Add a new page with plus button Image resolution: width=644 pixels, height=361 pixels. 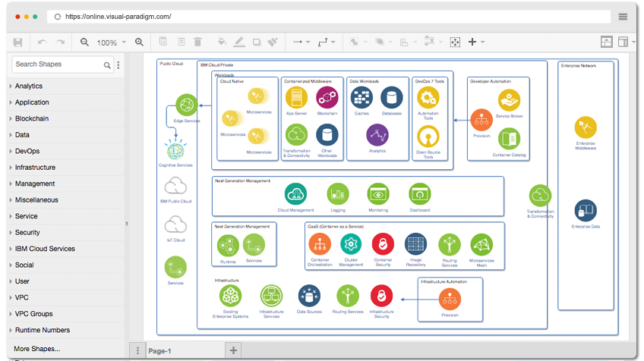coord(233,350)
